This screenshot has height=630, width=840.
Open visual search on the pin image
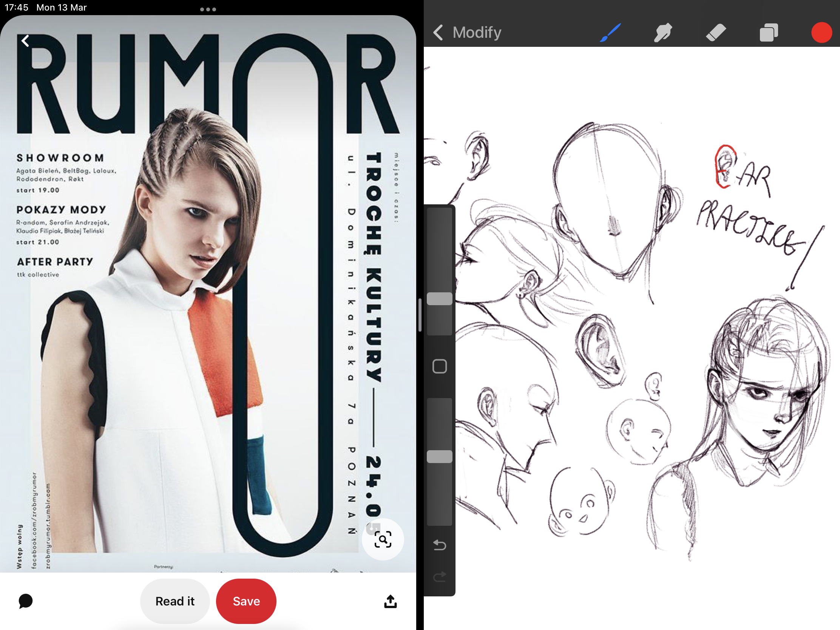point(382,539)
